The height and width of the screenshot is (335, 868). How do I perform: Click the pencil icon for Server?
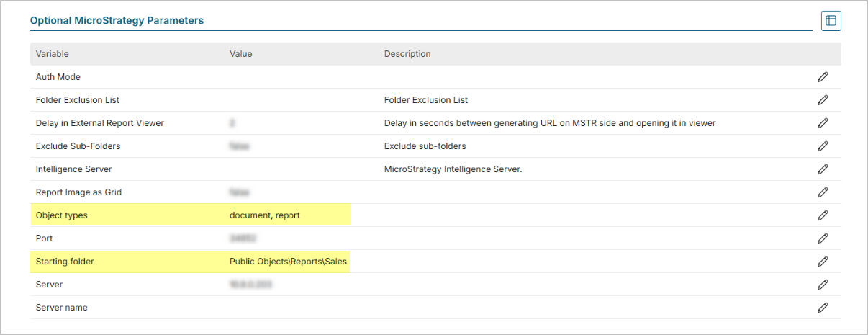[823, 285]
